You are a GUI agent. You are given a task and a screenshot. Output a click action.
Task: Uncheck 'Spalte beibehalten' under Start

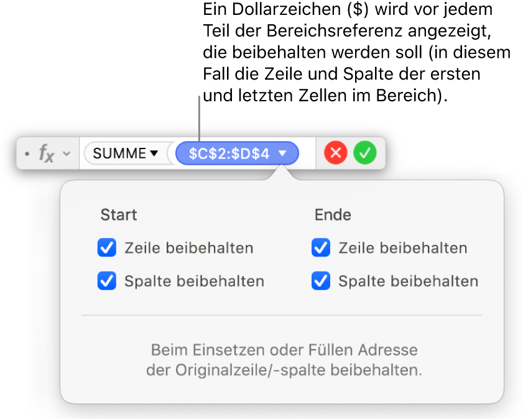[x=107, y=281]
